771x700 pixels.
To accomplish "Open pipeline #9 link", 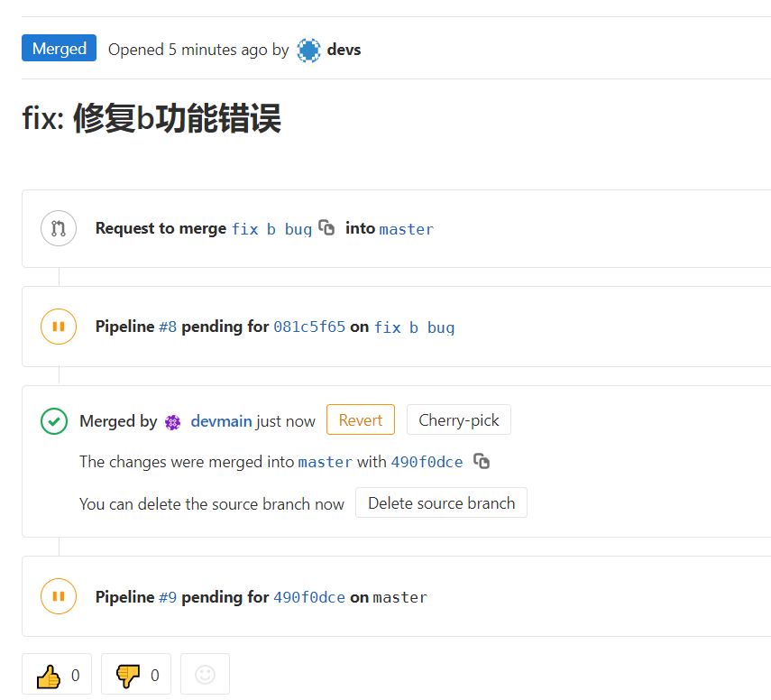I will coord(168,596).
